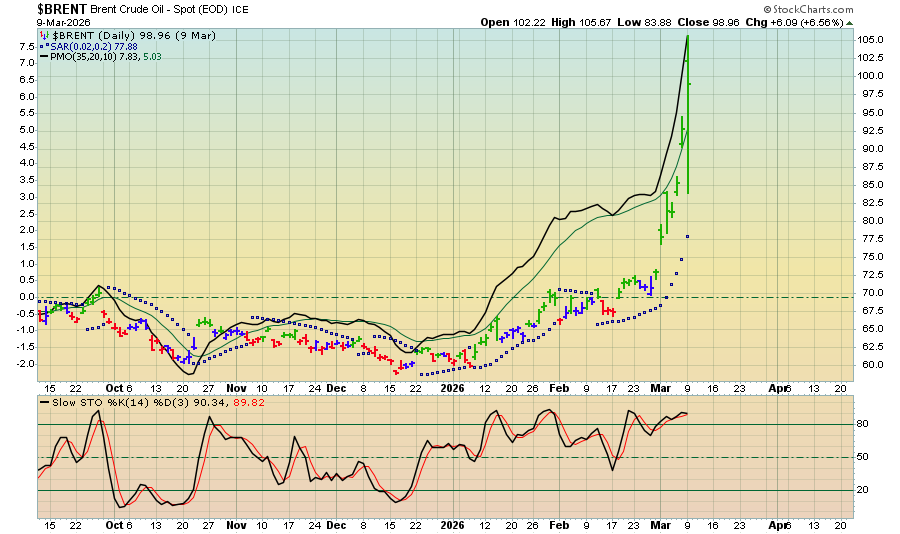Click the Mar marker on stochastic panel axis
The image size is (900, 534).
[x=658, y=524]
